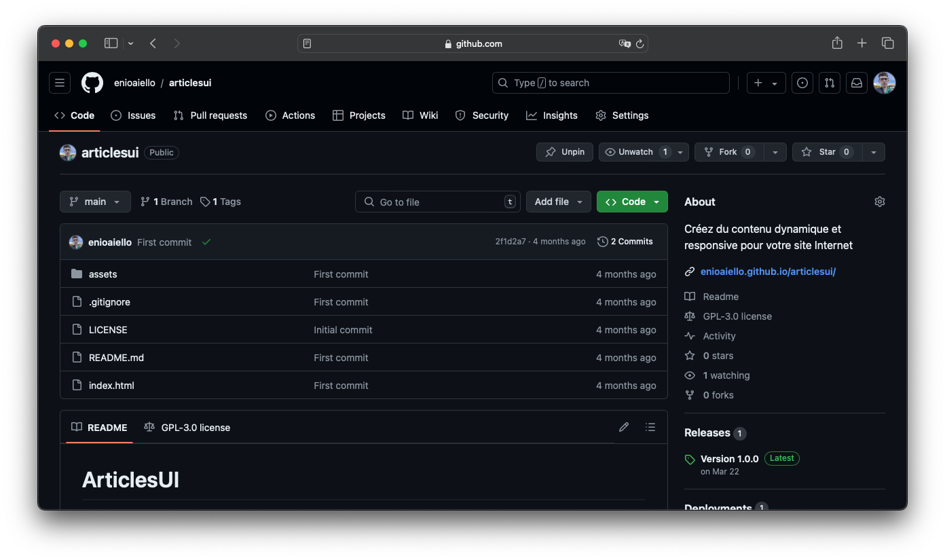Expand the Fork dropdown arrow
This screenshot has width=945, height=560.
pos(775,152)
